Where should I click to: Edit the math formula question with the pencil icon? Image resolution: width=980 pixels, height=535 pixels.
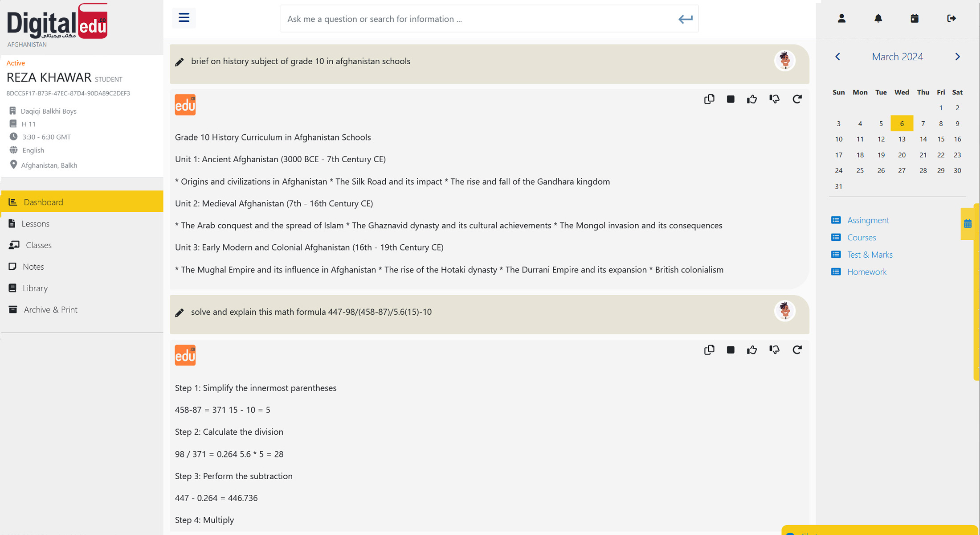click(x=180, y=313)
